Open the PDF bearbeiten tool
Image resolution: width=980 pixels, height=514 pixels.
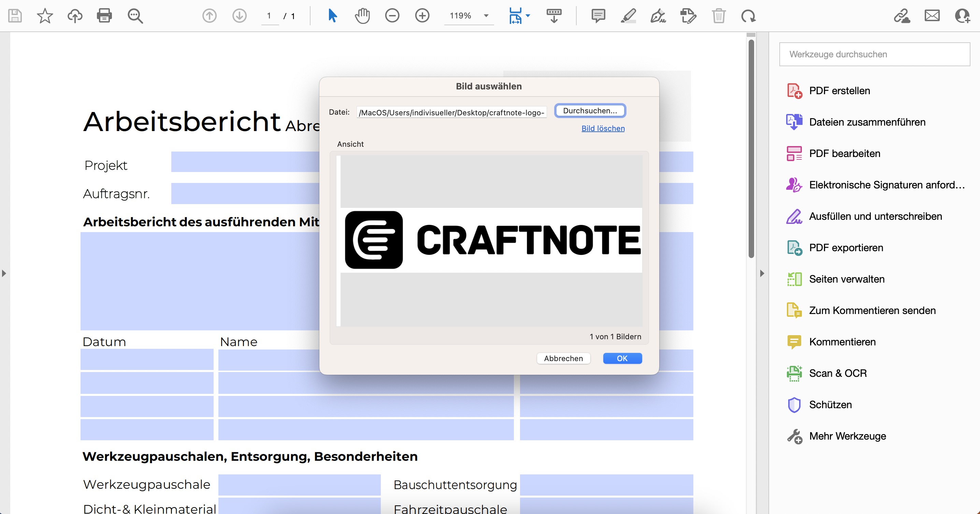tap(844, 153)
